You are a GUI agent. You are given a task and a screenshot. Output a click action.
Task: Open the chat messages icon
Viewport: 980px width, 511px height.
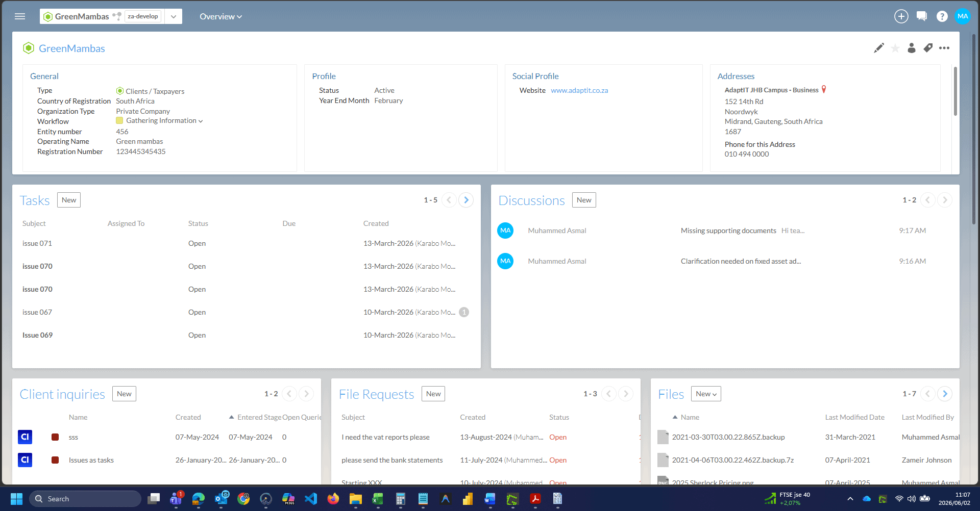tap(922, 16)
